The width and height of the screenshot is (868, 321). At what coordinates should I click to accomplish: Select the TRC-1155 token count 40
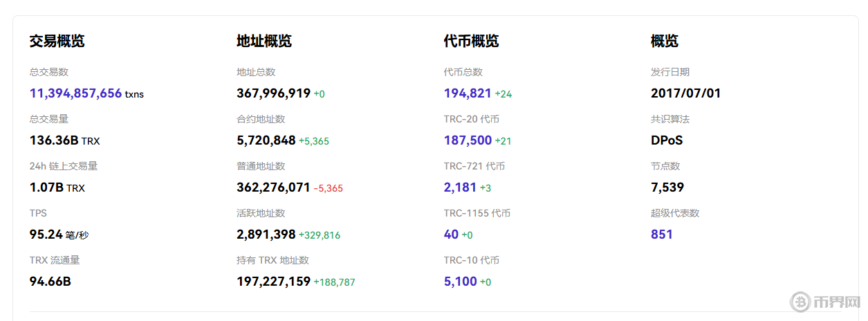[x=451, y=235]
